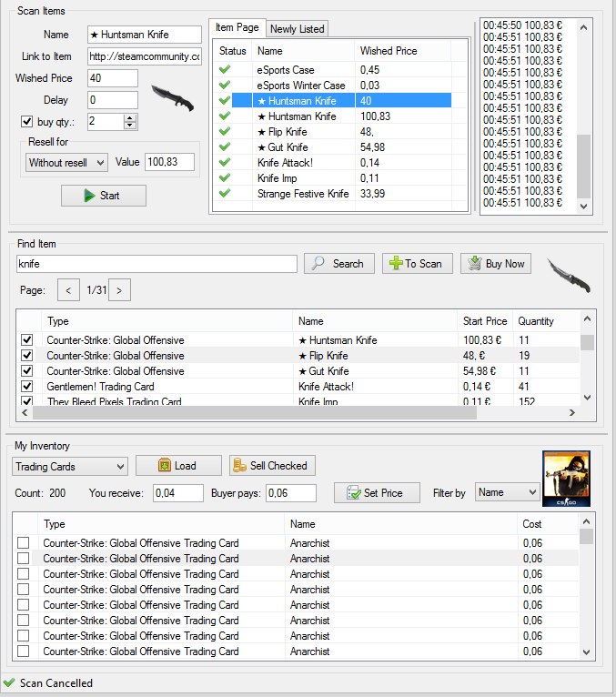
Task: Click the Buy Now button
Action: [x=496, y=263]
